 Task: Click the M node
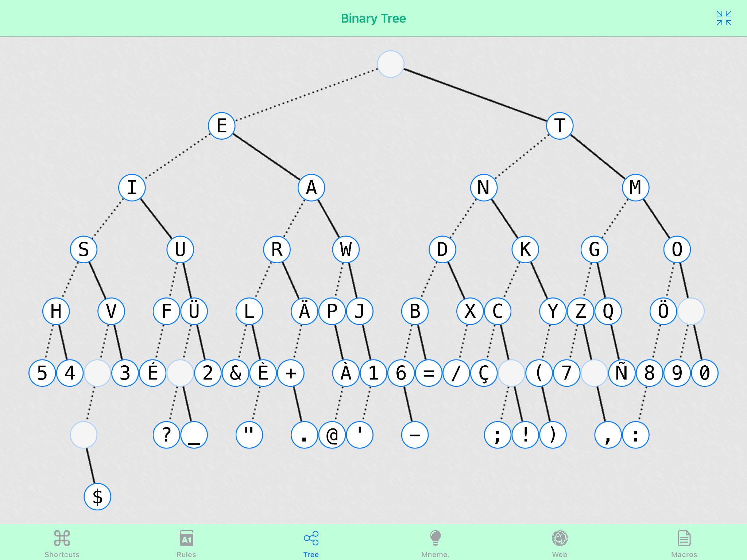635,188
